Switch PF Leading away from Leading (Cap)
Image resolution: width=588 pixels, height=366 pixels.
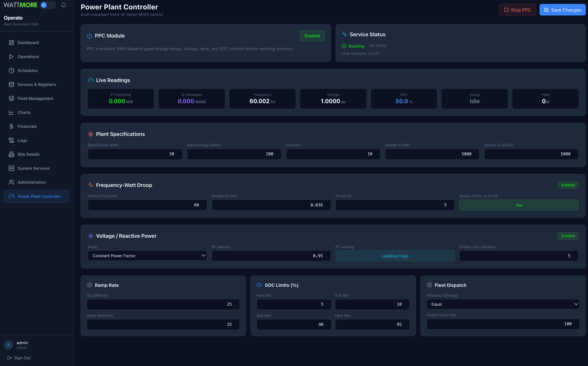(x=395, y=256)
